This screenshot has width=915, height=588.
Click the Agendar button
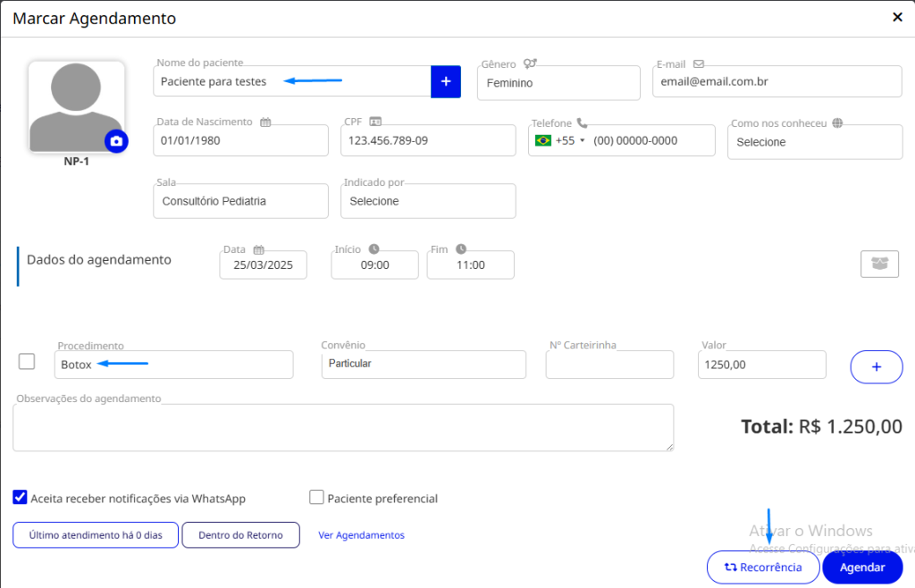[862, 567]
